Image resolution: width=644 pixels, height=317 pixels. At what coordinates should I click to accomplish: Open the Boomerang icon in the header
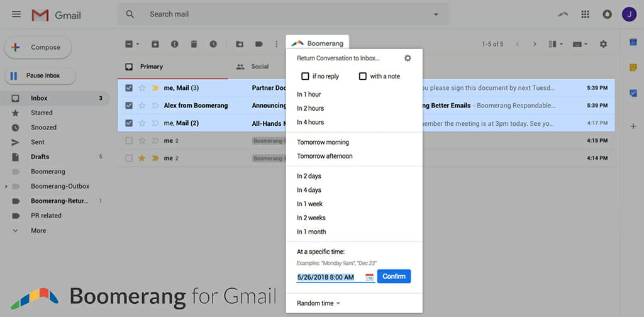563,14
